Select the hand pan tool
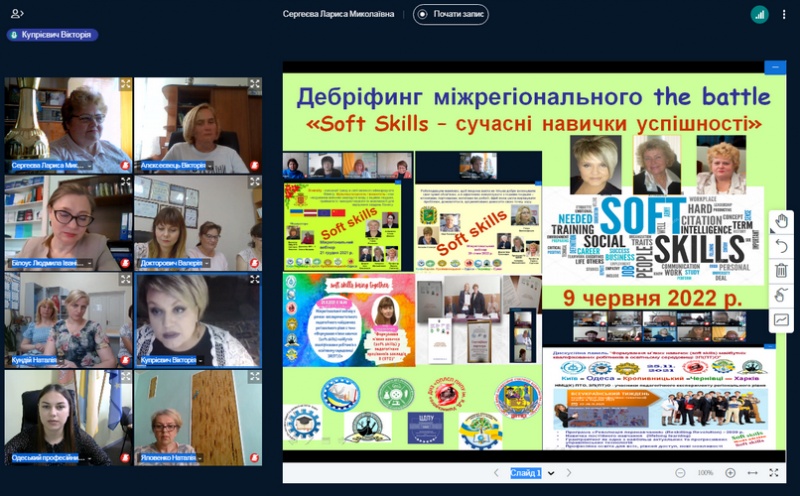This screenshot has height=496, width=800. point(781,222)
